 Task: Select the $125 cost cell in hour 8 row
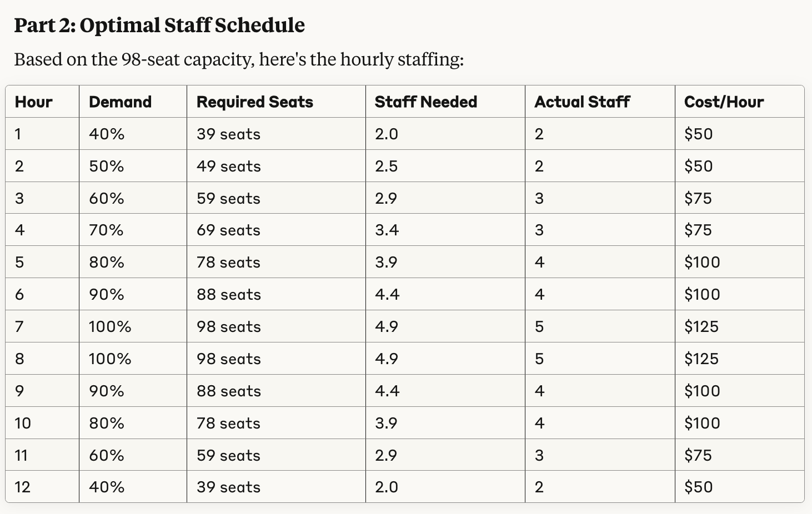[x=701, y=359]
